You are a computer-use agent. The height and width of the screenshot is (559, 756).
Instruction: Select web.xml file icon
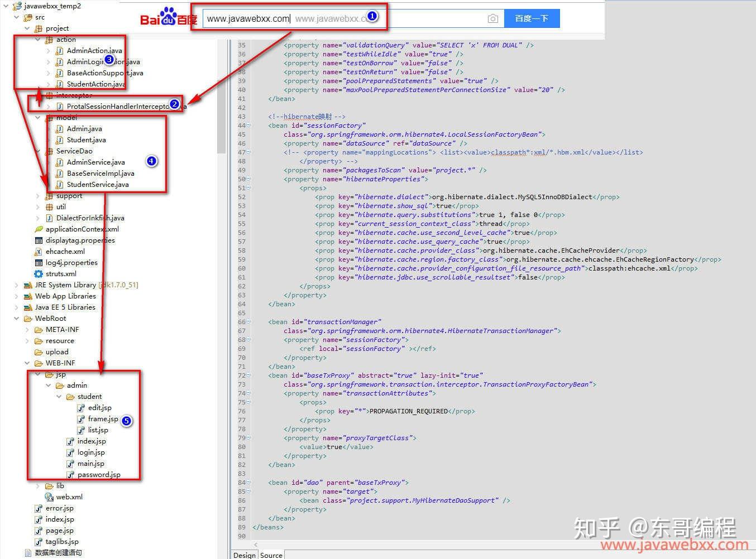click(x=49, y=497)
